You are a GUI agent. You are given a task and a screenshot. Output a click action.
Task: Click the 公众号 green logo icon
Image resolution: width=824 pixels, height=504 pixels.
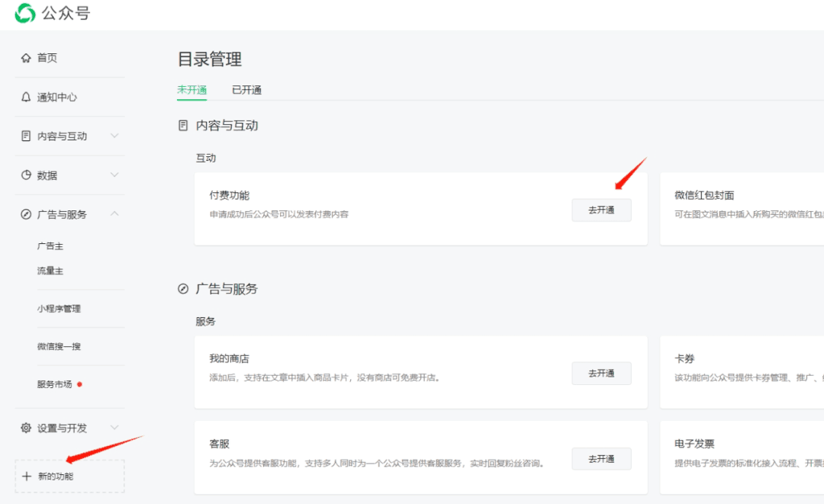[24, 13]
